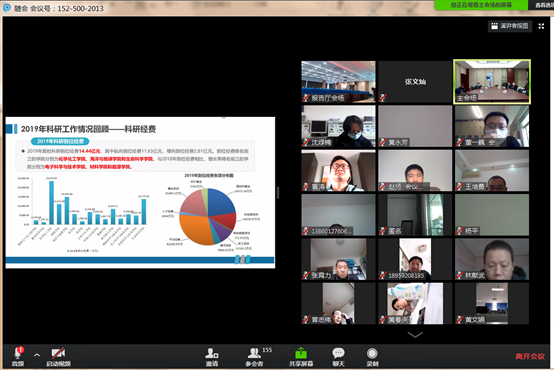Select the 主会场 video thumbnail

click(492, 82)
